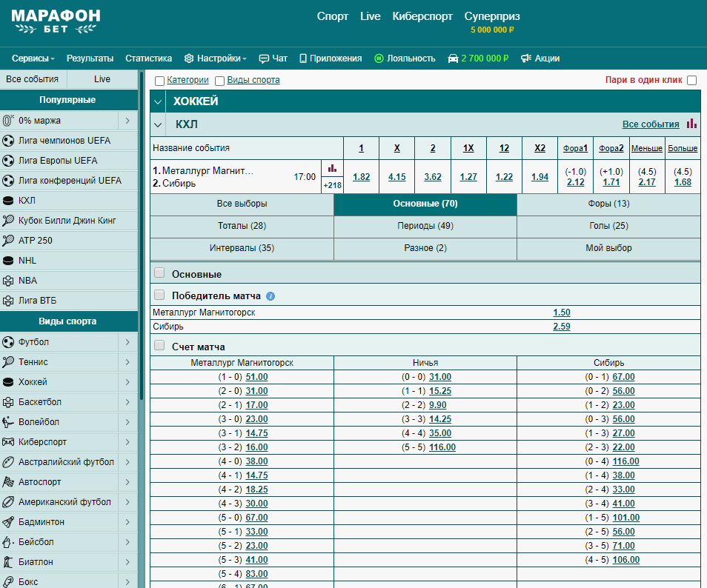Click the shuttlecock icon beside Бадминтон
This screenshot has width=707, height=588.
8,522
